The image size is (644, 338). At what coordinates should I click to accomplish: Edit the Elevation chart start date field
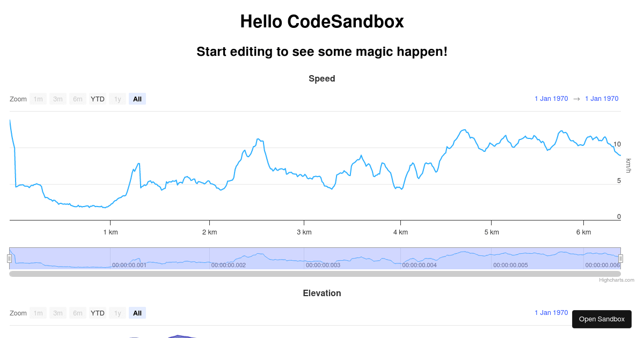[551, 313]
